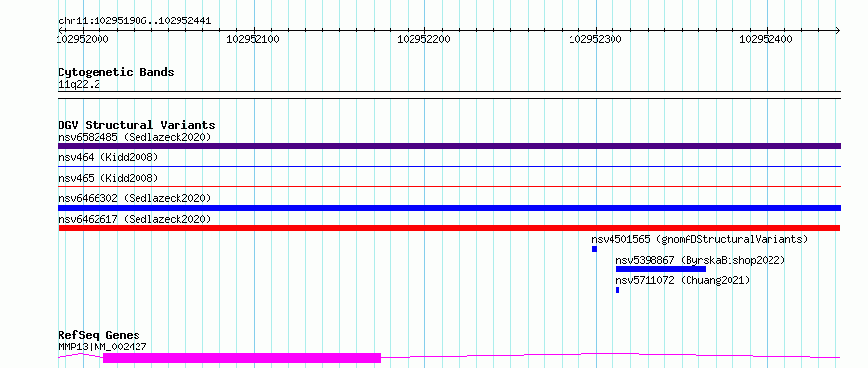
Task: Click ruler position 102952100
Action: 254,39
